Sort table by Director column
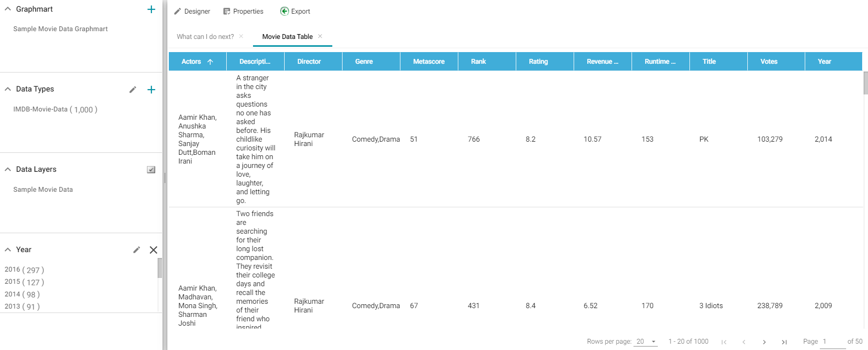 pyautogui.click(x=313, y=61)
